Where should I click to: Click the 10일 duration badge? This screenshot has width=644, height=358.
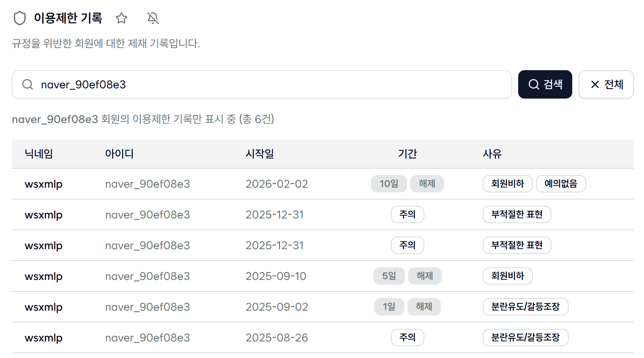tap(389, 184)
